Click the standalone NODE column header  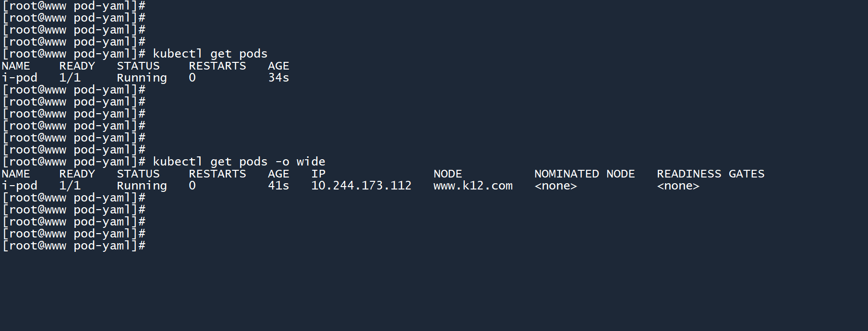(x=447, y=174)
